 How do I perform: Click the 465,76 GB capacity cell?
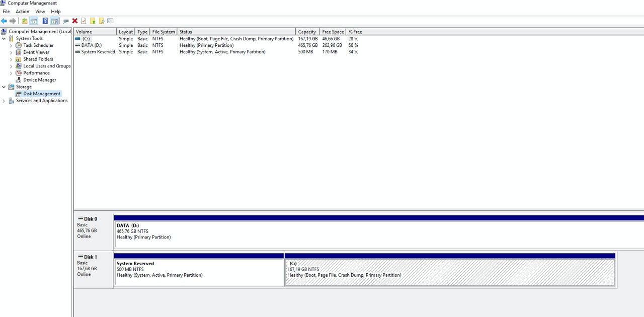pyautogui.click(x=308, y=45)
